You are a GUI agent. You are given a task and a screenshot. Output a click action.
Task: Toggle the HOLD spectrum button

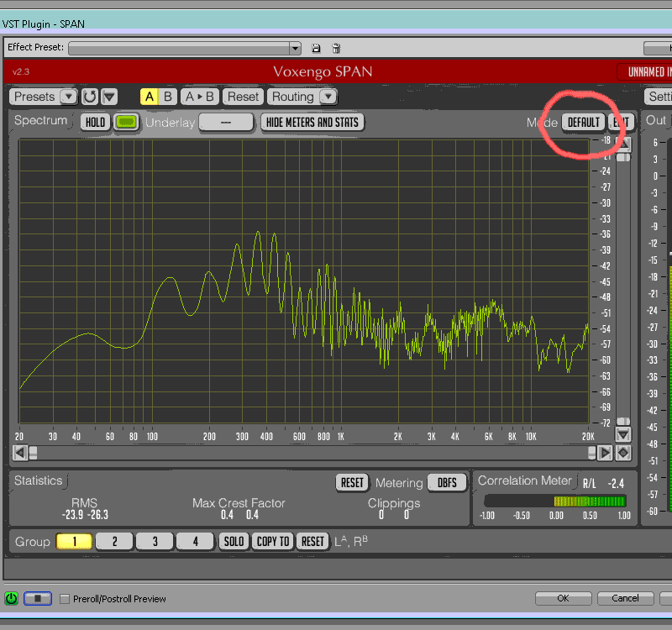[96, 123]
